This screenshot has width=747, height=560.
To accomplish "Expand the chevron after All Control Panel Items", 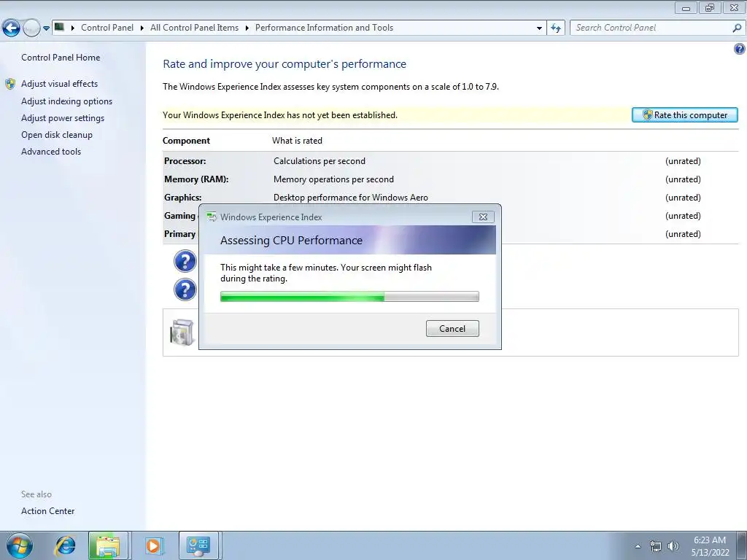I will point(247,28).
